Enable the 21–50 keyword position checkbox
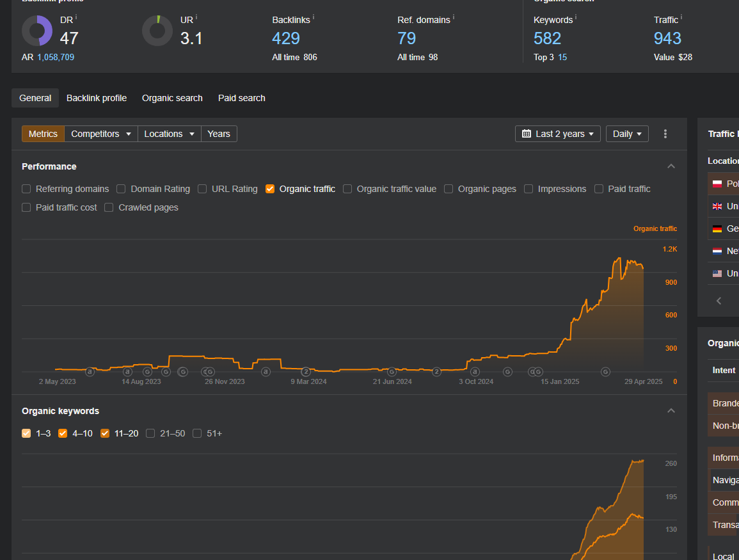The width and height of the screenshot is (739, 560). tap(150, 433)
